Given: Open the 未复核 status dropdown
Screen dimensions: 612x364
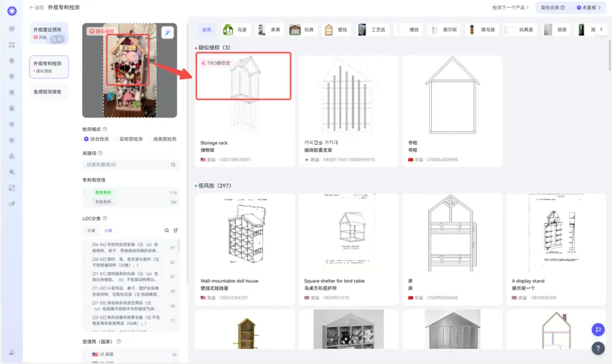Looking at the screenshot, I should click(x=589, y=7).
